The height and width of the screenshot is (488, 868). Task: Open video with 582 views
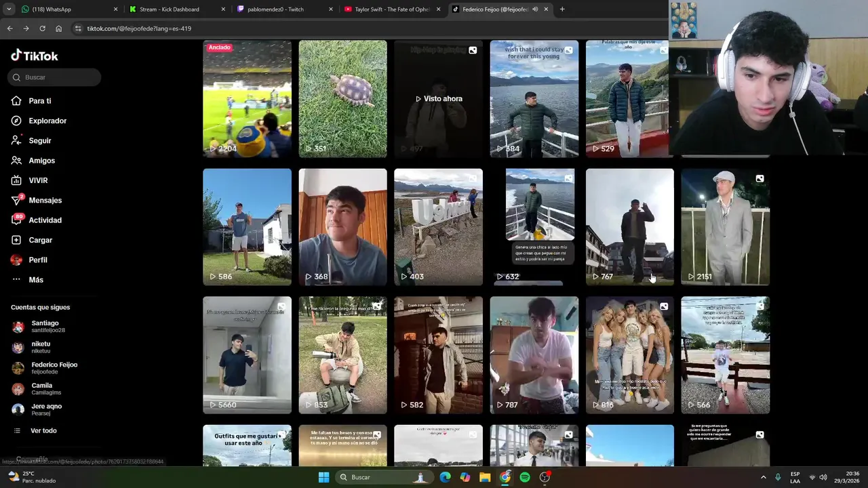(438, 355)
